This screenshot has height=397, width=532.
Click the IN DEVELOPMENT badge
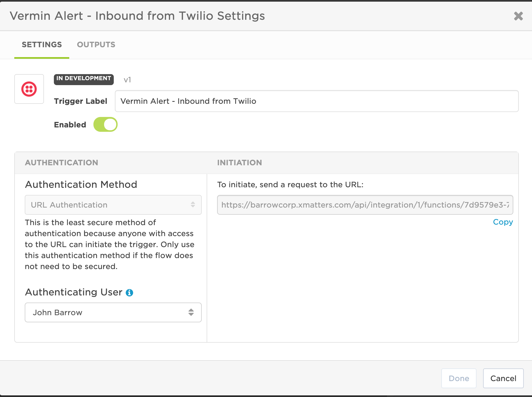click(x=84, y=79)
